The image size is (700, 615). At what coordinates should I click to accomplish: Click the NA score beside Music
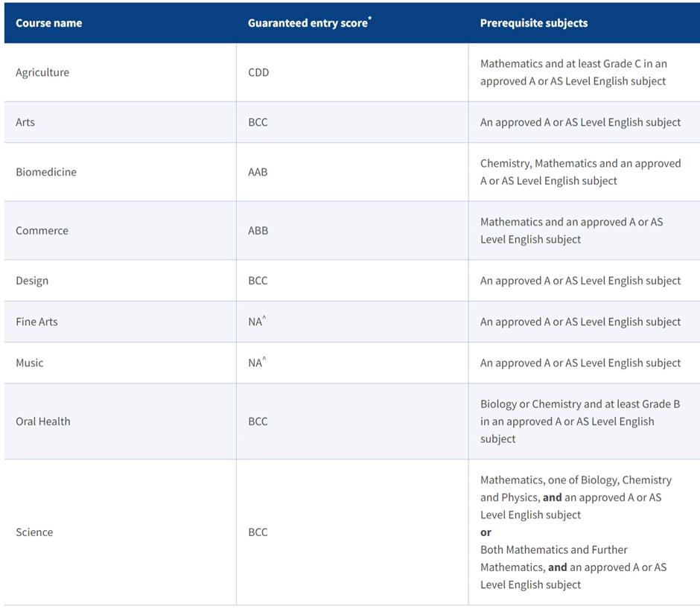coord(257,363)
